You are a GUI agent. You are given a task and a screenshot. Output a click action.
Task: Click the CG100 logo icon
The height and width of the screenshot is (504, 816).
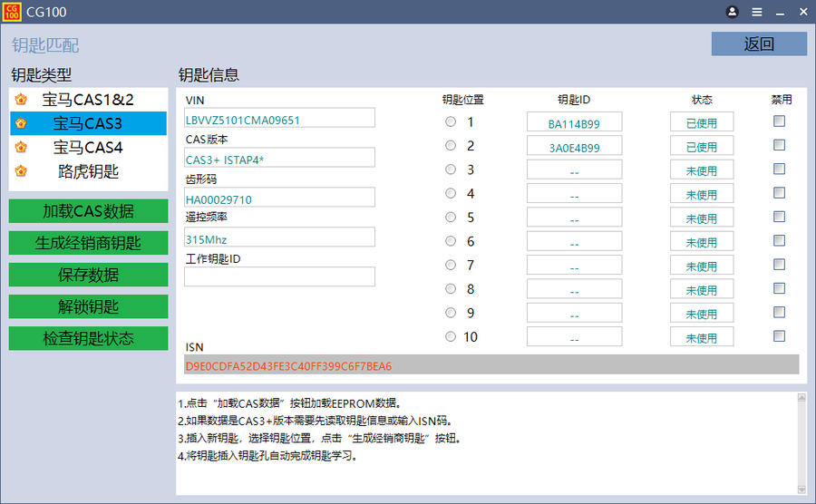(x=12, y=12)
